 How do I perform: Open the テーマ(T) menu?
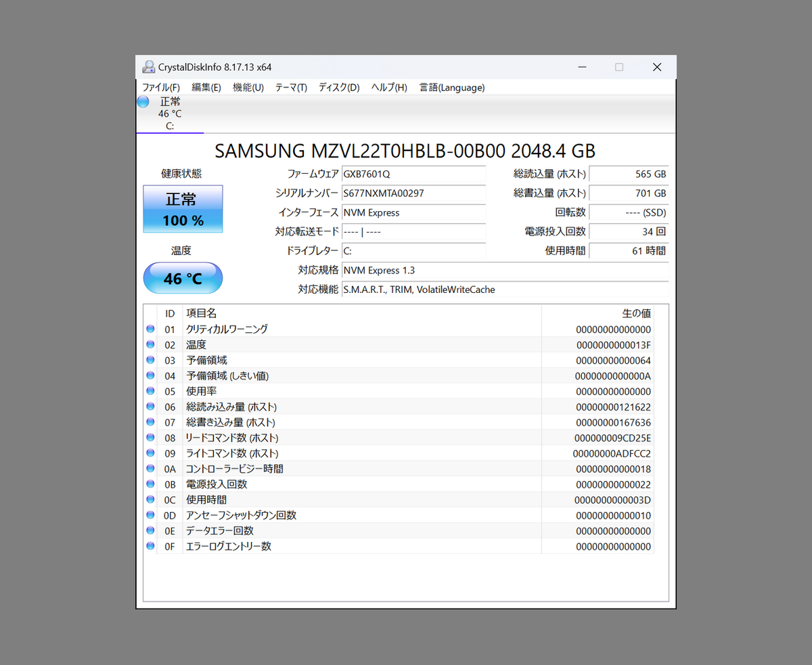pos(291,87)
